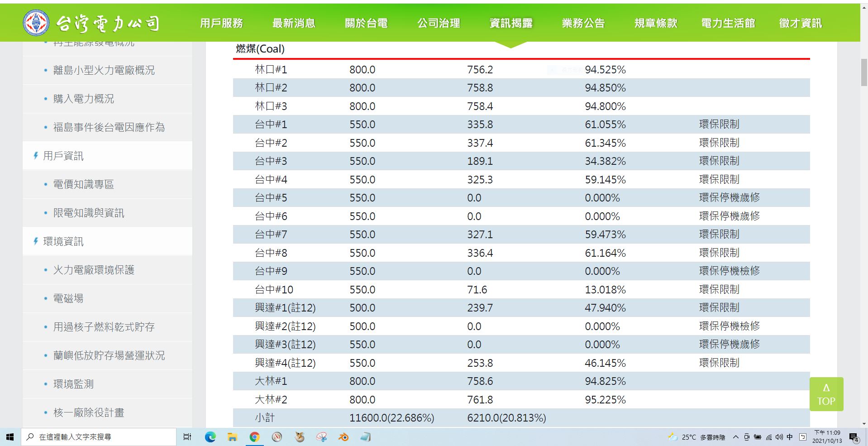Open the 業務公告 menu
The width and height of the screenshot is (868, 446).
point(583,23)
